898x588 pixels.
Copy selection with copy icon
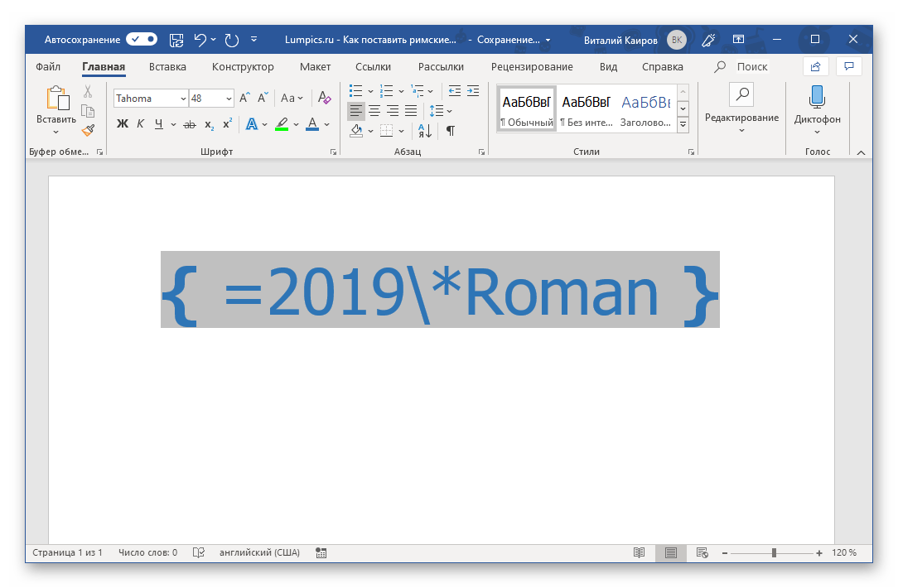tap(88, 111)
